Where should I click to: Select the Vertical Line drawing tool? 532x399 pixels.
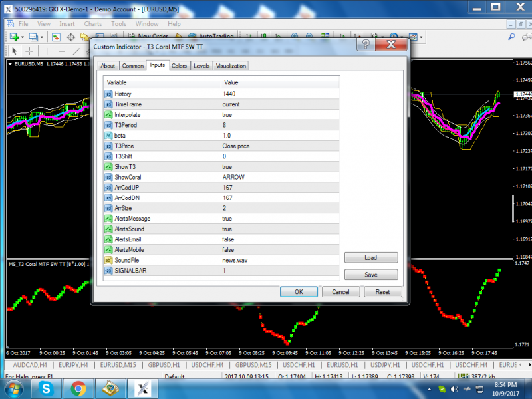click(47, 51)
